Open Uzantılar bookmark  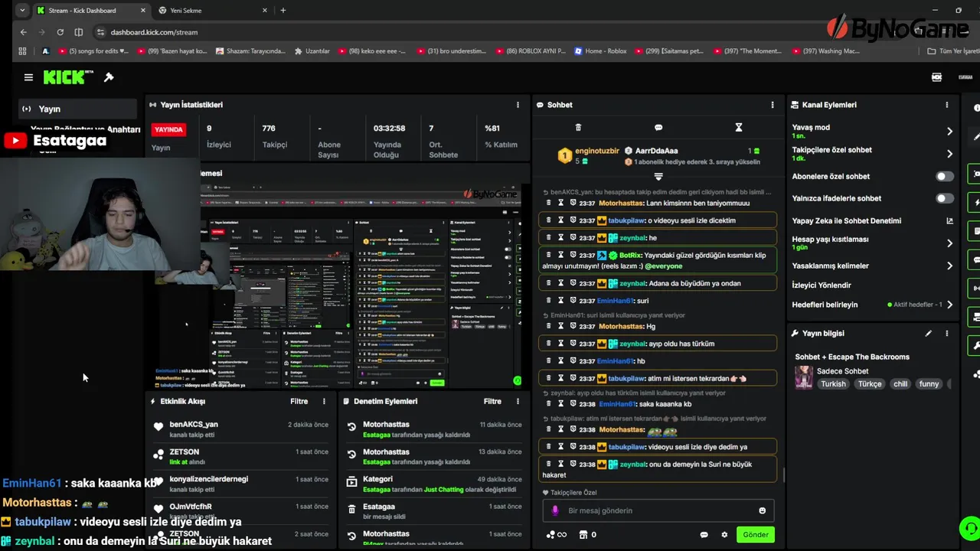tap(312, 51)
